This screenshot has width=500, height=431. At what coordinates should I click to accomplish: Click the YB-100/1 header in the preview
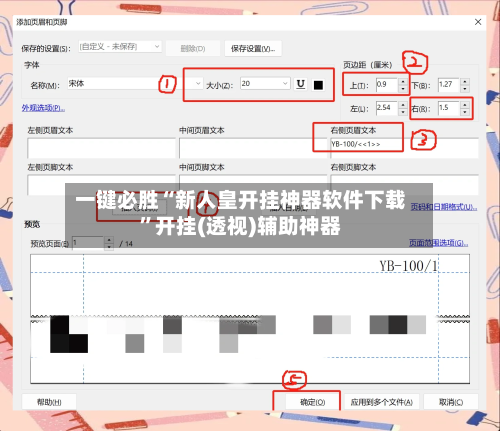(x=408, y=266)
